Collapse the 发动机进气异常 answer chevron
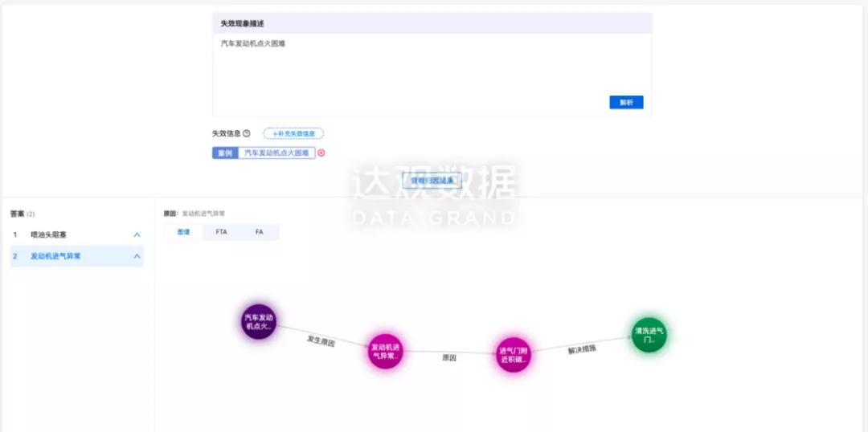Image resolution: width=868 pixels, height=432 pixels. click(x=137, y=256)
